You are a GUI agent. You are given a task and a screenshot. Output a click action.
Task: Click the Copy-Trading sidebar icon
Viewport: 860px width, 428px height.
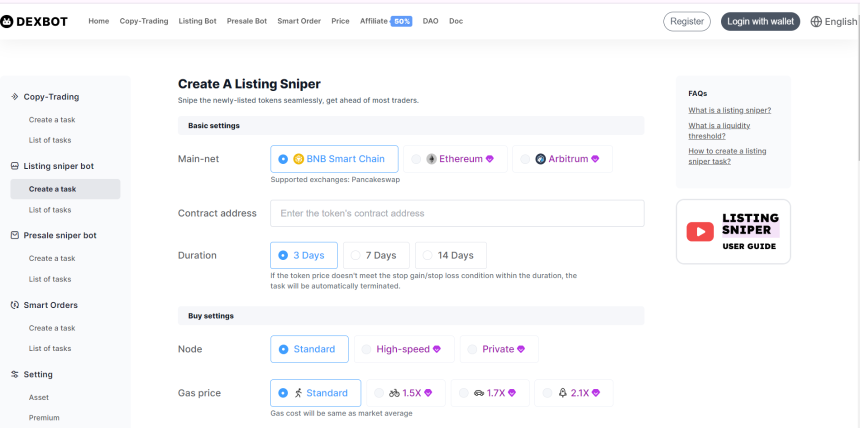(15, 97)
